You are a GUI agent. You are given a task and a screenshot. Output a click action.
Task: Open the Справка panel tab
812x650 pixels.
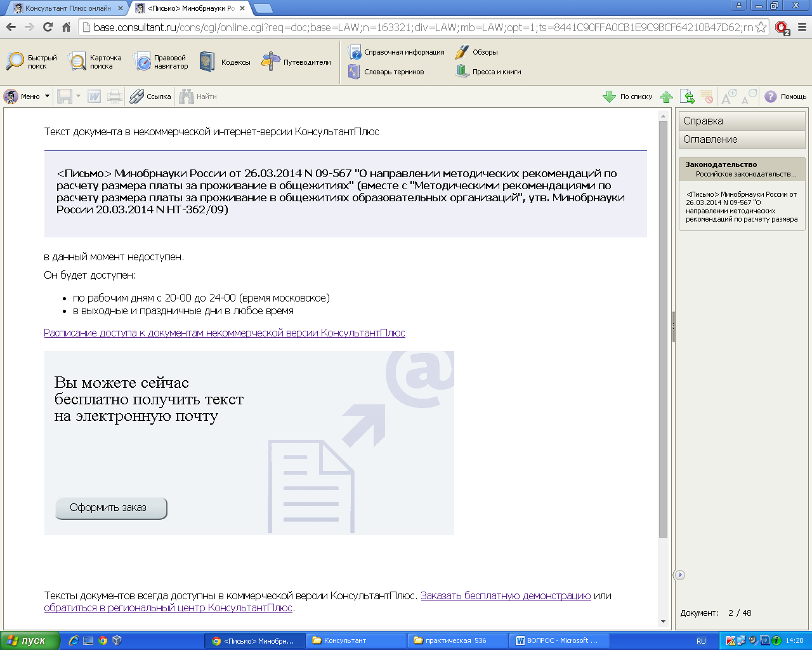(742, 121)
